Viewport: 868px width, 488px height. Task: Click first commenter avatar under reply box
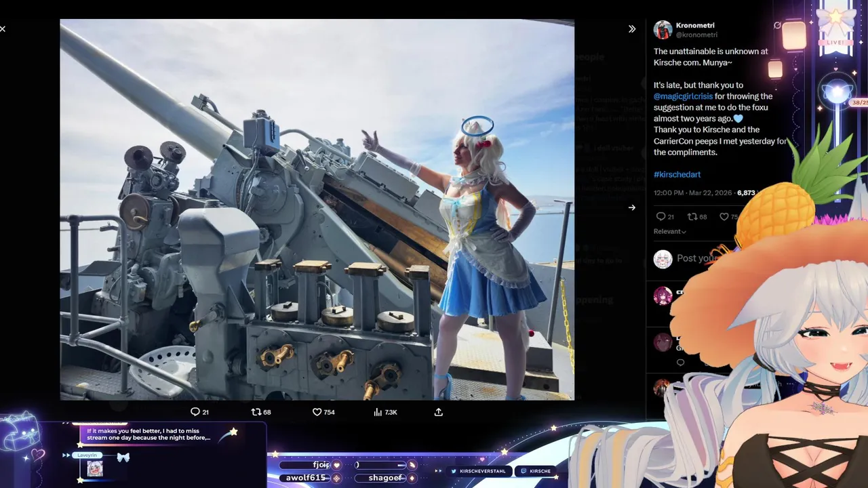663,296
